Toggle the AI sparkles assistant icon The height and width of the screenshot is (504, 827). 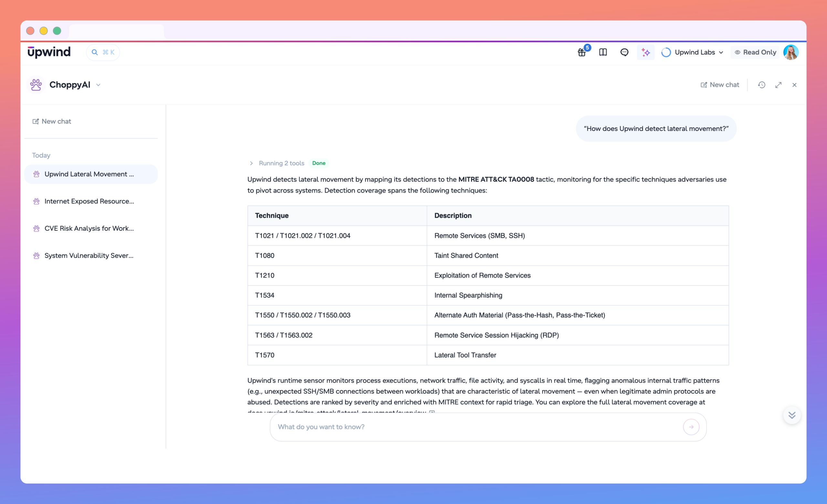646,52
